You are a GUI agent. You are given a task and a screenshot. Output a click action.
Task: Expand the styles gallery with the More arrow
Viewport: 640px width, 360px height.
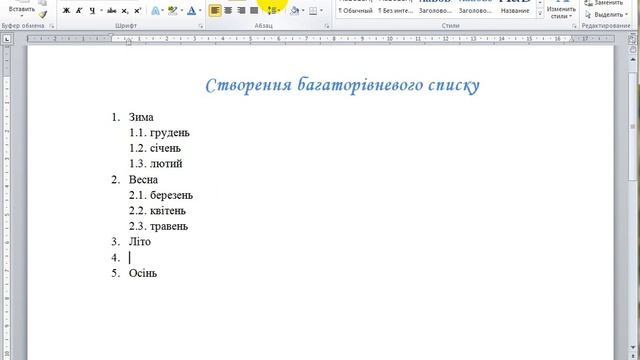coord(540,14)
